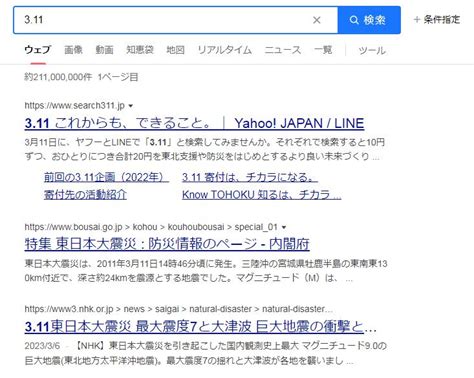Open the 知恵袋 tab
474x378 pixels.
140,50
